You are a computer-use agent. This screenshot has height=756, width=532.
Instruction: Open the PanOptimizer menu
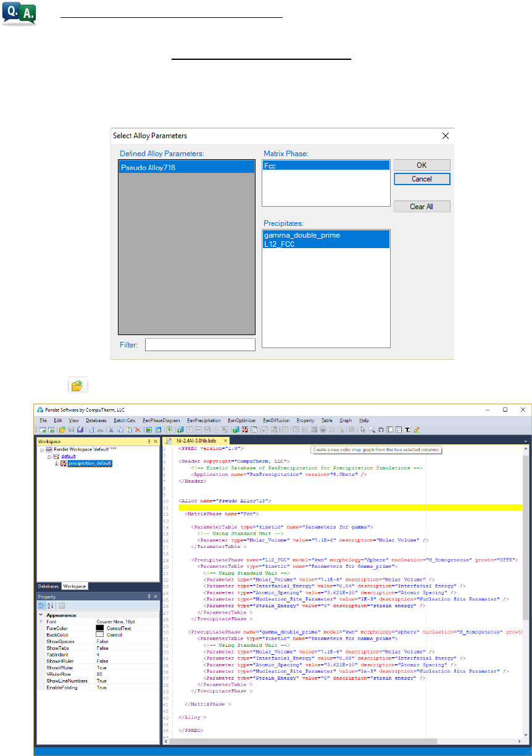pyautogui.click(x=241, y=420)
